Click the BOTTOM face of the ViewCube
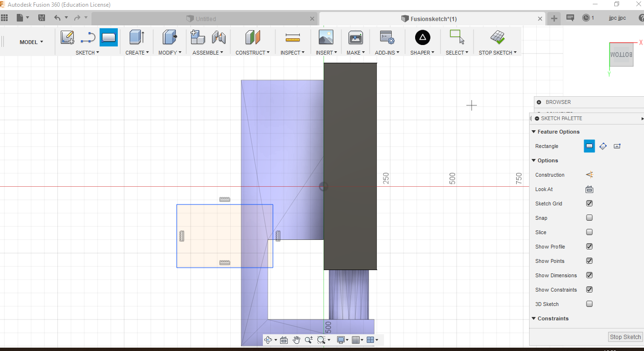Screen dimensions: 644x351 coord(621,54)
